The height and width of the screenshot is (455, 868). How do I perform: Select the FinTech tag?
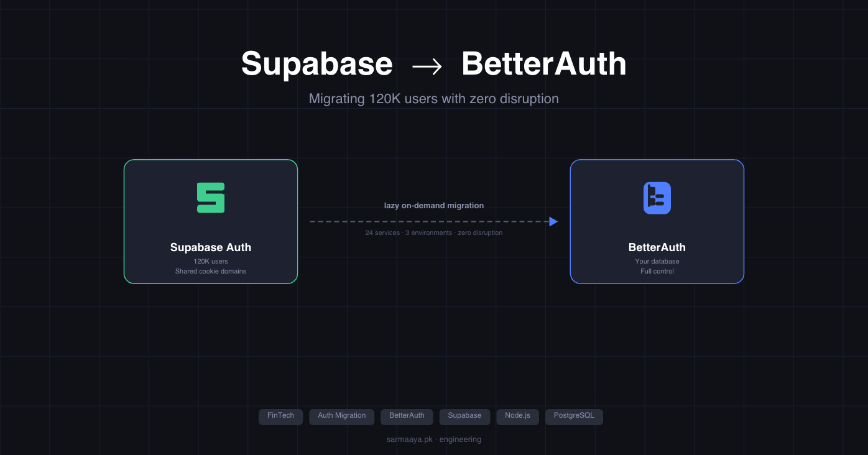click(x=280, y=416)
